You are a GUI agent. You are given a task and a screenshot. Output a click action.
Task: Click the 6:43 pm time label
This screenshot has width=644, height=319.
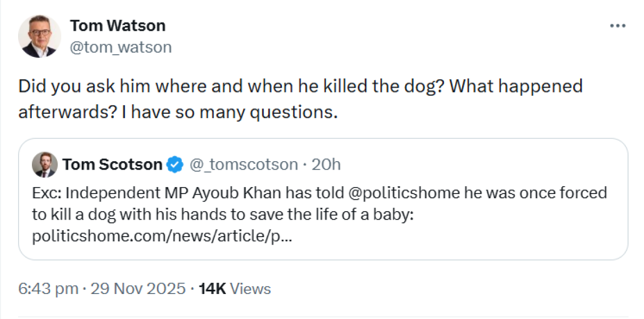click(49, 289)
